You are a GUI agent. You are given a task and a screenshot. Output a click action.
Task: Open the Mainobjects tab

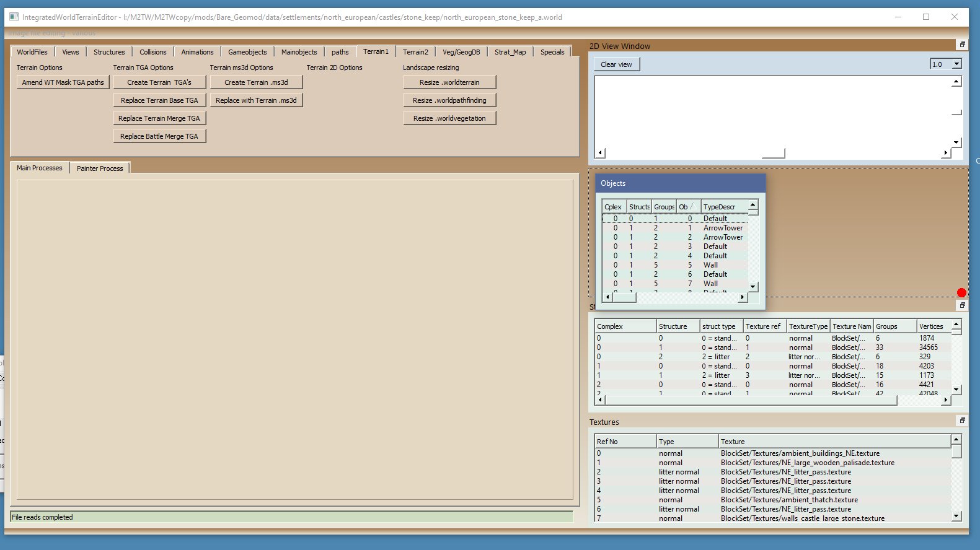299,52
